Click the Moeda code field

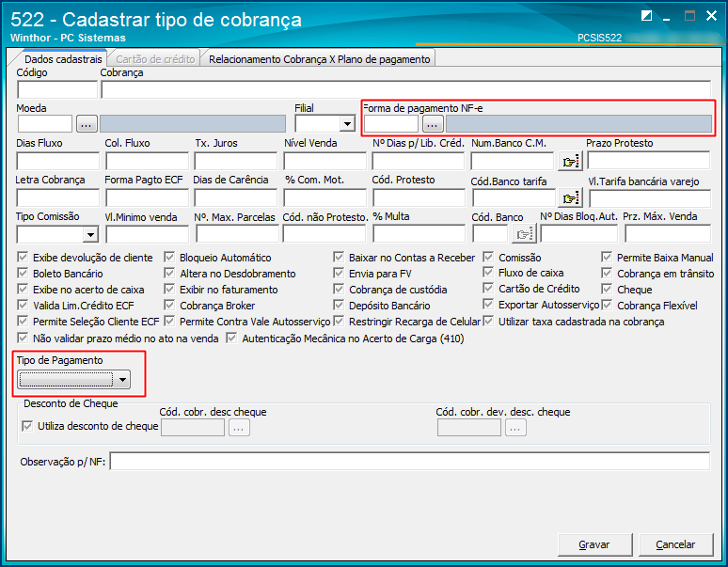click(x=45, y=124)
